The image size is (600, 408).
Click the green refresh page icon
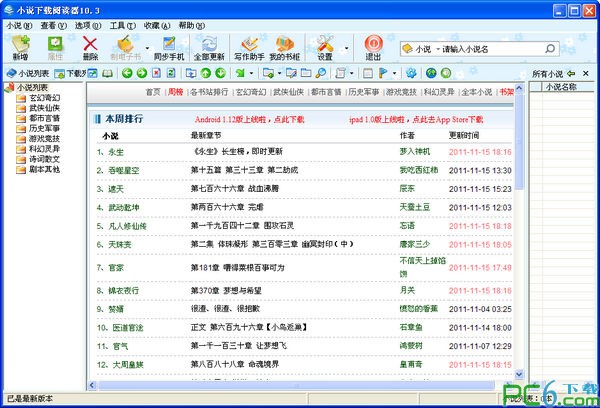[x=171, y=73]
